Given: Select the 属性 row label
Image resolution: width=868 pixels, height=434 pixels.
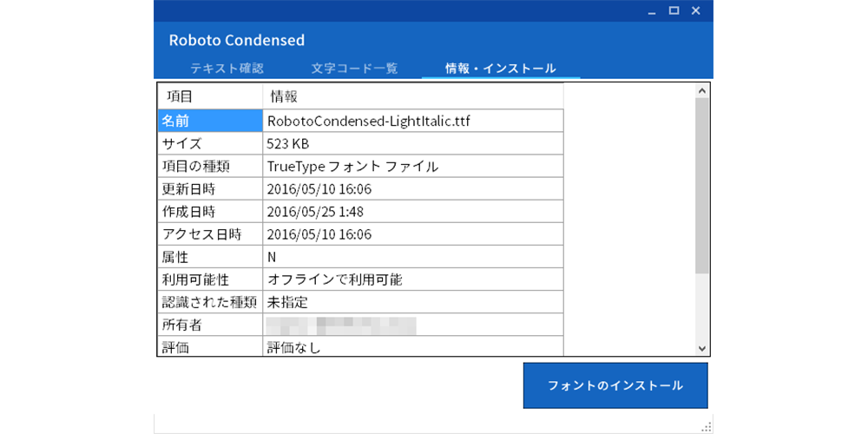Looking at the screenshot, I should click(x=210, y=257).
